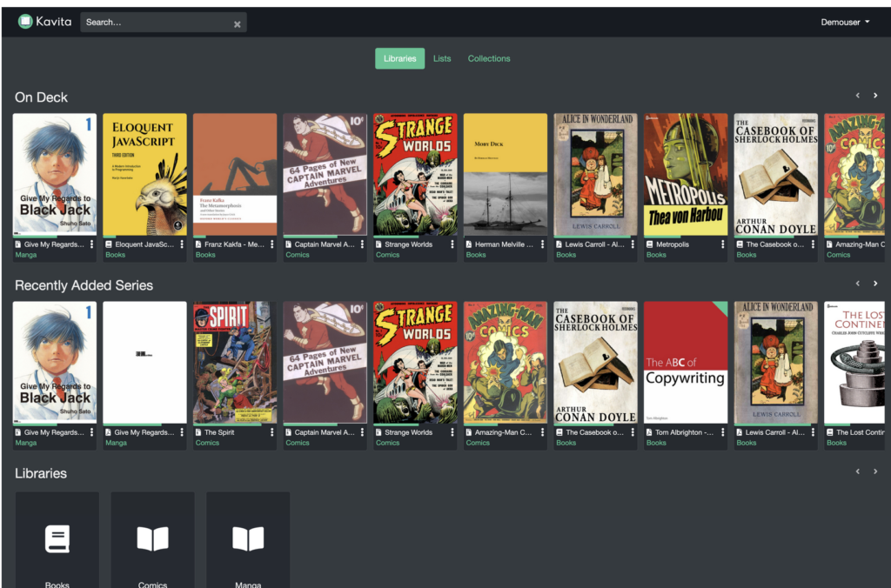Viewport: 891px width, 588px height.
Task: Click the Tom Albrighton file type icon
Action: point(649,432)
